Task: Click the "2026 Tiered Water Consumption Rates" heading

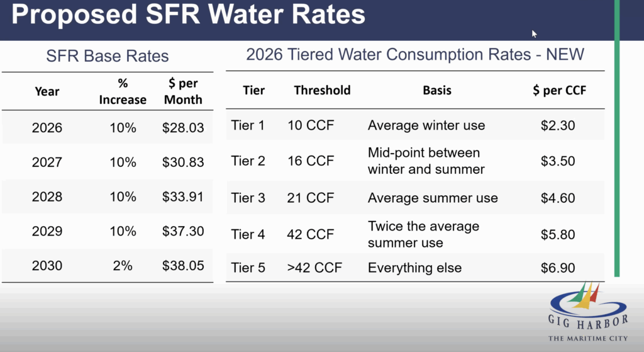Action: click(415, 54)
